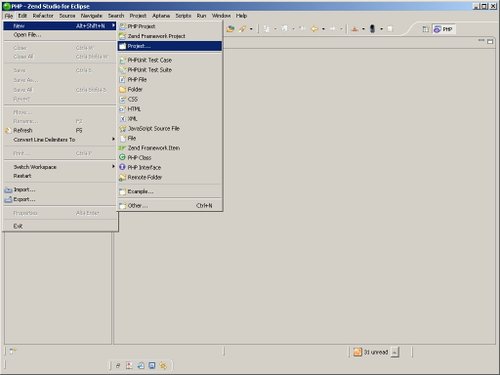Click the forward navigation arrow in toolbar

(x=333, y=29)
